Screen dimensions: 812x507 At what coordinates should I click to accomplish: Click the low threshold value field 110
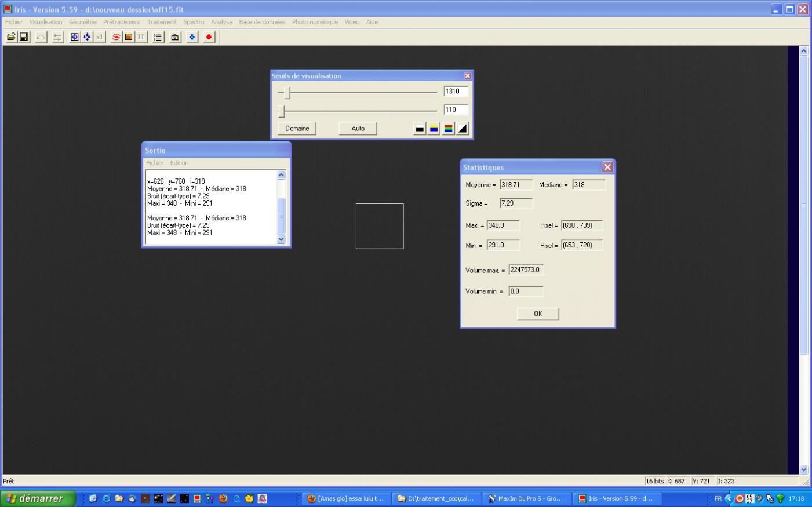(456, 110)
